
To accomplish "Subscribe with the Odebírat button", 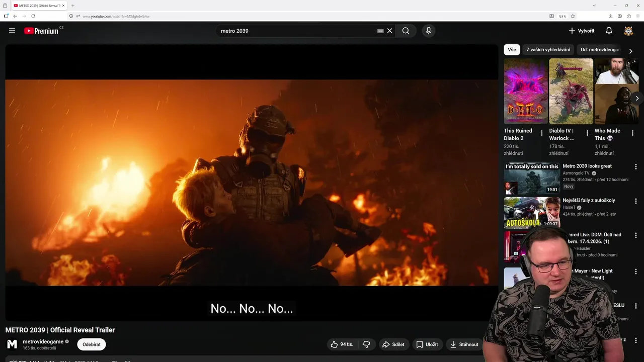I will [92, 344].
